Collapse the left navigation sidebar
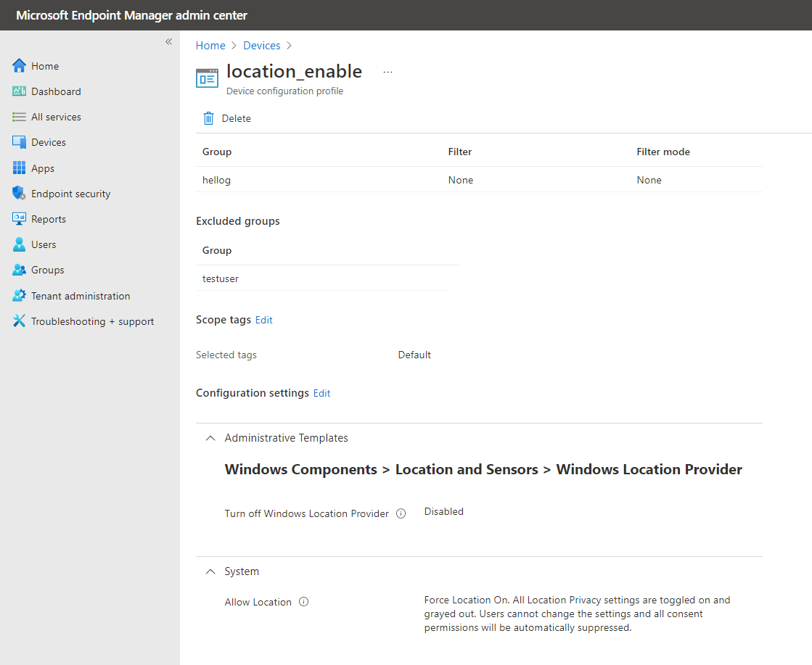Screen dimensions: 812x665 click(x=168, y=41)
